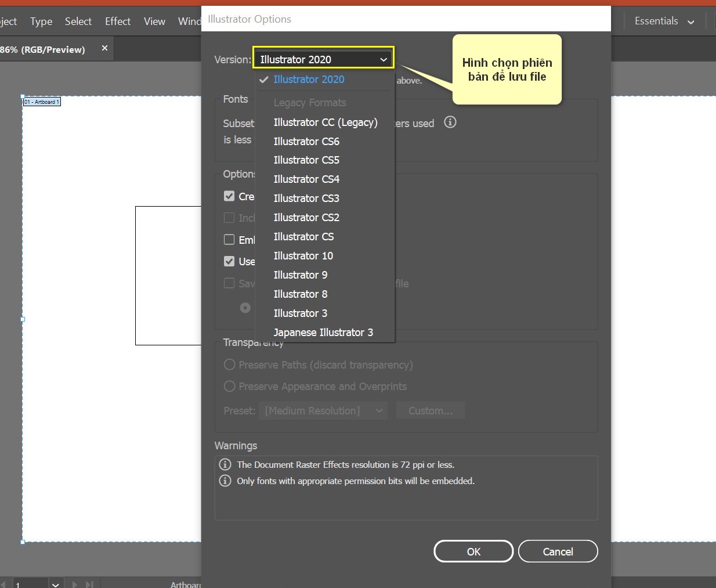The width and height of the screenshot is (716, 588).
Task: Toggle the Save each artboard checkbox
Action: pyautogui.click(x=229, y=283)
